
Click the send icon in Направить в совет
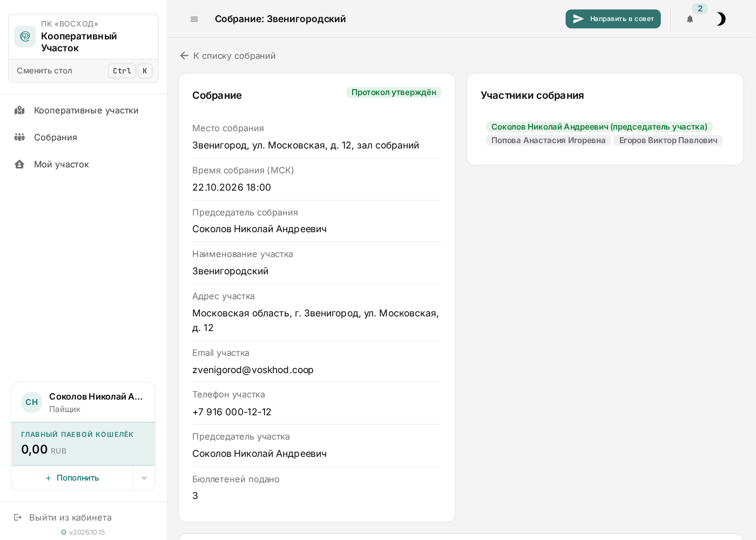(x=578, y=19)
